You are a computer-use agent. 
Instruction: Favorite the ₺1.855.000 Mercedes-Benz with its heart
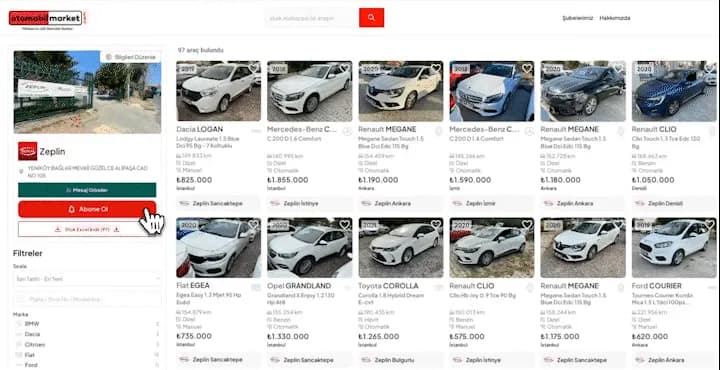pyautogui.click(x=344, y=68)
